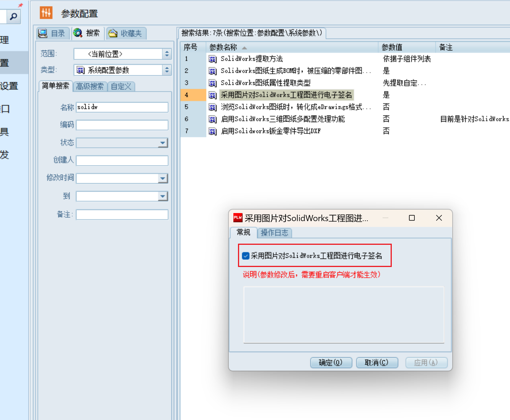This screenshot has width=510, height=420.
Task: Click the 搜索结果:7条 results tab
Action: pos(252,33)
